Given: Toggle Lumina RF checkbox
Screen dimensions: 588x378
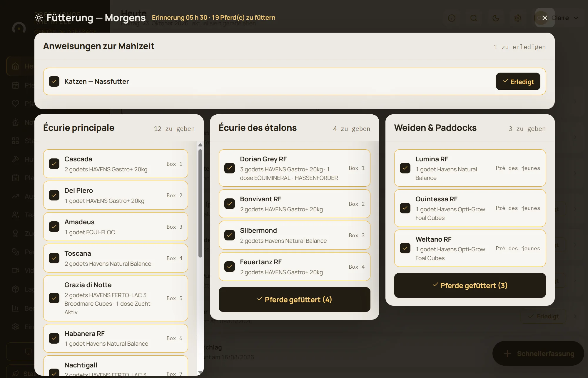Looking at the screenshot, I should tap(405, 168).
